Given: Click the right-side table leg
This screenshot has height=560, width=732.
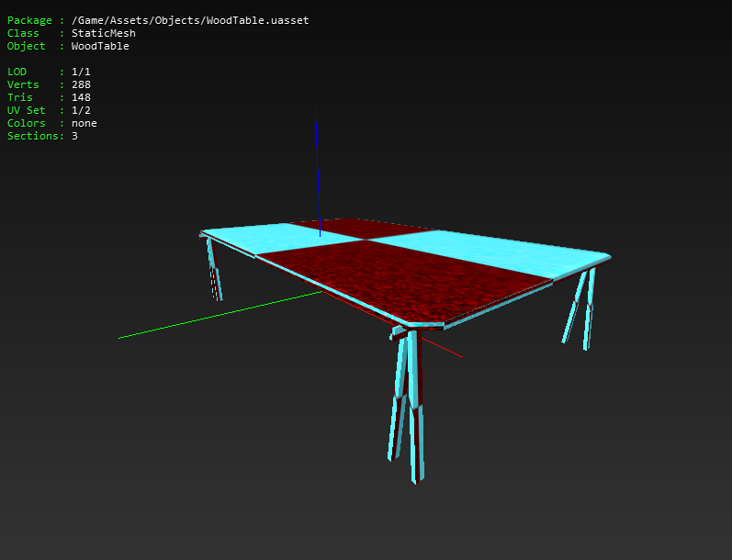Looking at the screenshot, I should click(x=580, y=308).
